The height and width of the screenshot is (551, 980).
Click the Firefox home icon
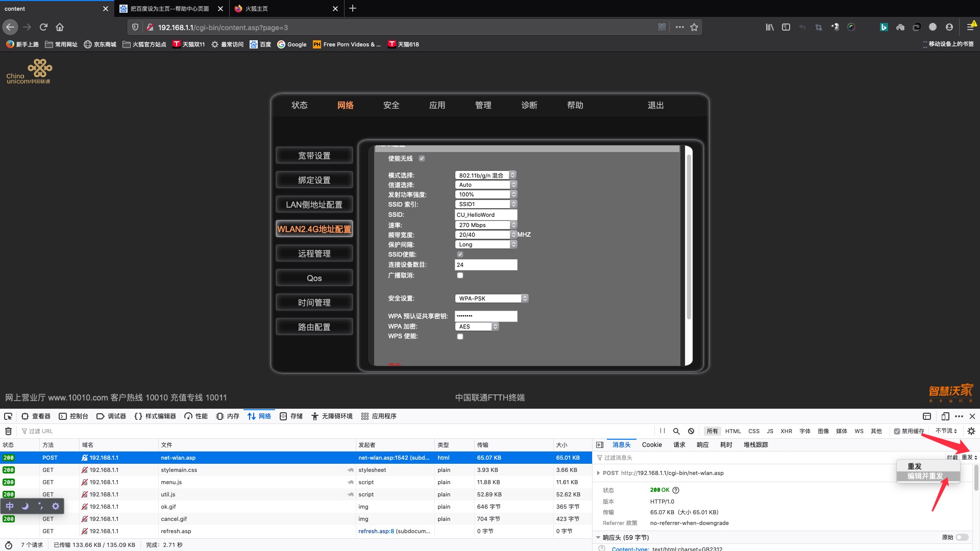pyautogui.click(x=60, y=27)
